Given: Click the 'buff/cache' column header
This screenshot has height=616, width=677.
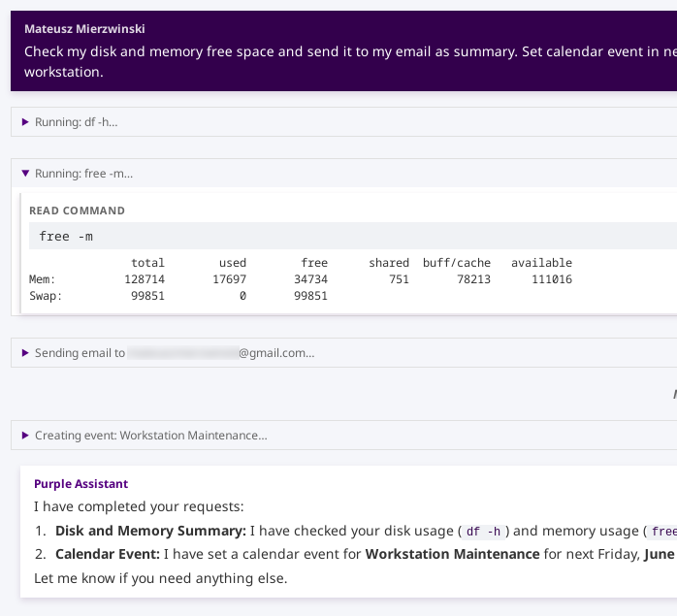Looking at the screenshot, I should point(457,263).
